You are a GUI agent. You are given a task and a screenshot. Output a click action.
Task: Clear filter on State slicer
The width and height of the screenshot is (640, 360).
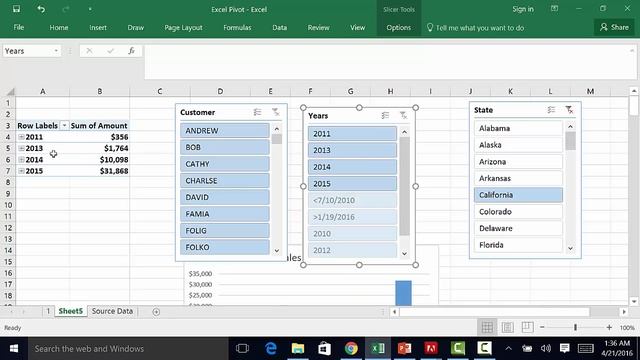pyautogui.click(x=569, y=110)
